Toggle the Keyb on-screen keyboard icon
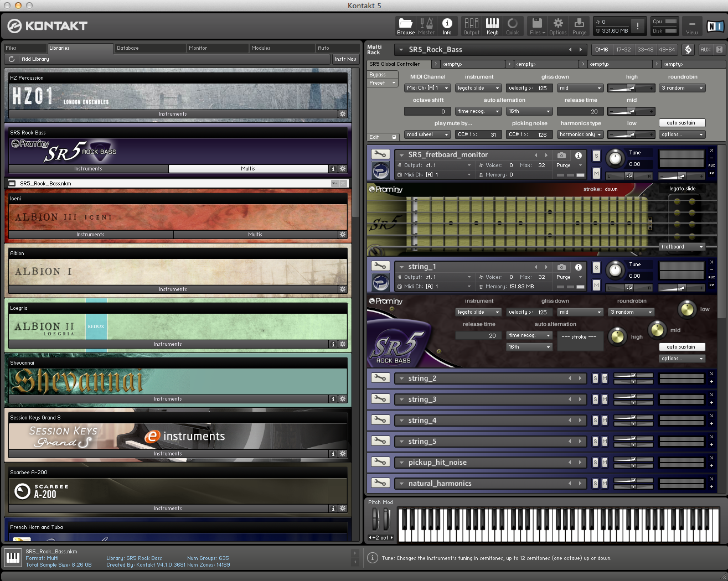This screenshot has height=581, width=728. click(492, 26)
